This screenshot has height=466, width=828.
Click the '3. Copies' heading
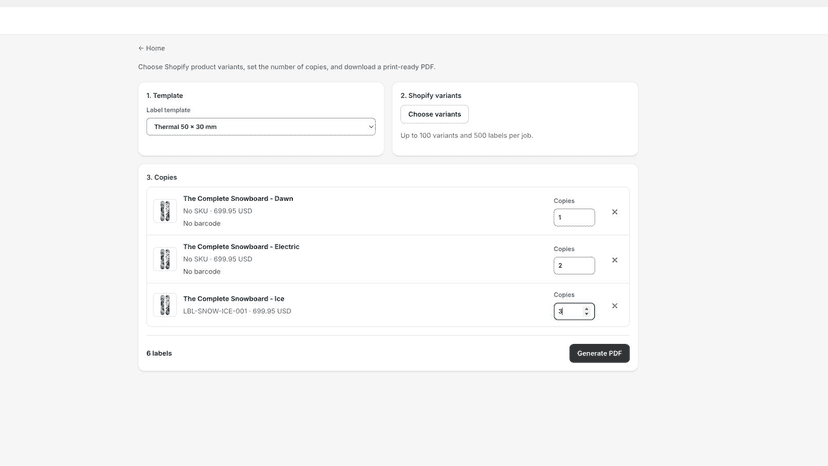pyautogui.click(x=162, y=178)
